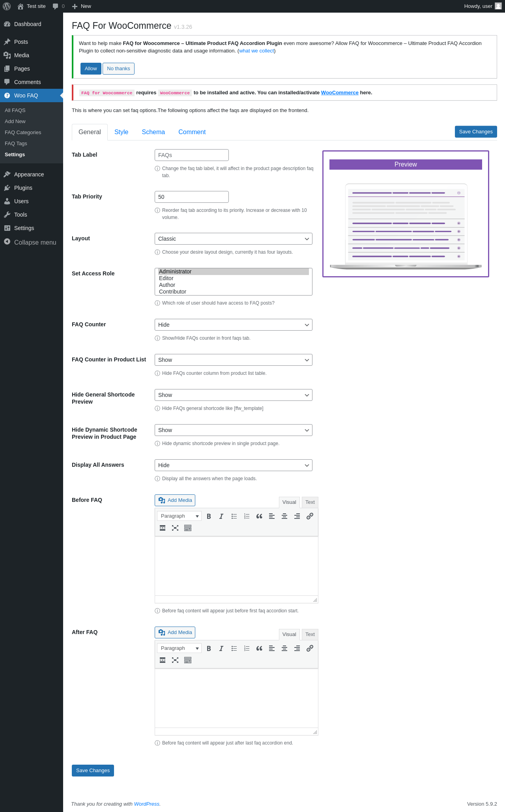This screenshot has height=812, width=505.
Task: Insert numbered list in After FAQ editor
Action: click(247, 648)
